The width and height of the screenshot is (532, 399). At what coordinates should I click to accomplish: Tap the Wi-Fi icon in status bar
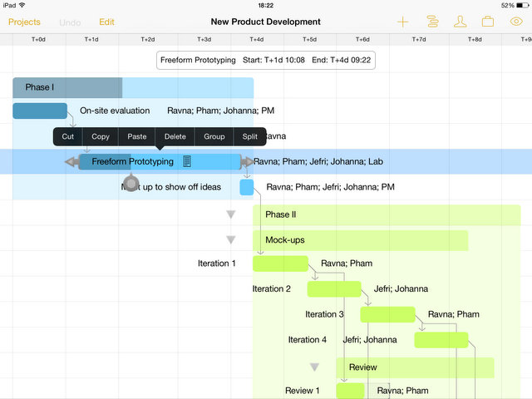pyautogui.click(x=22, y=5)
